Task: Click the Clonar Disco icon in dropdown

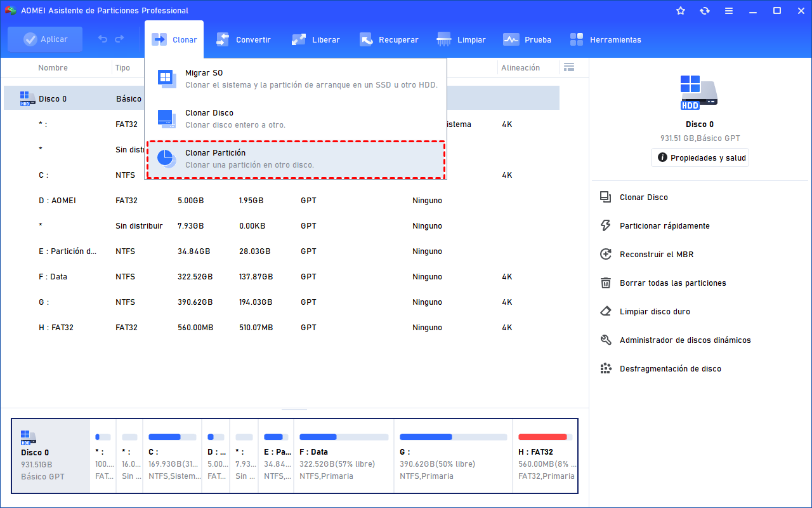Action: click(x=167, y=119)
